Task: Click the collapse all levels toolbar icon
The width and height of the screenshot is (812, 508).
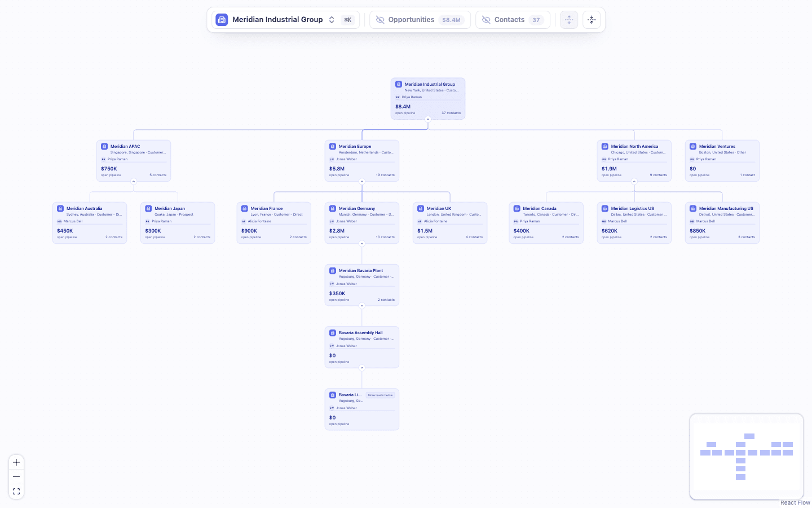Action: point(592,20)
